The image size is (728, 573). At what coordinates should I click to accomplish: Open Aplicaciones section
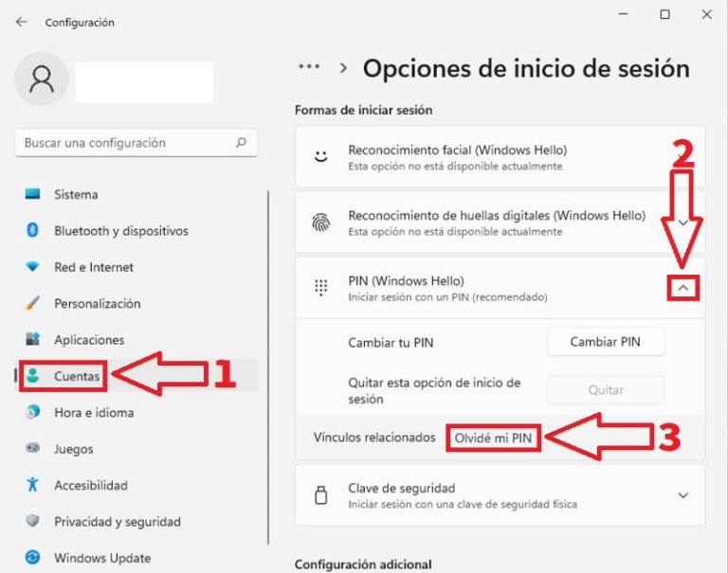point(89,340)
